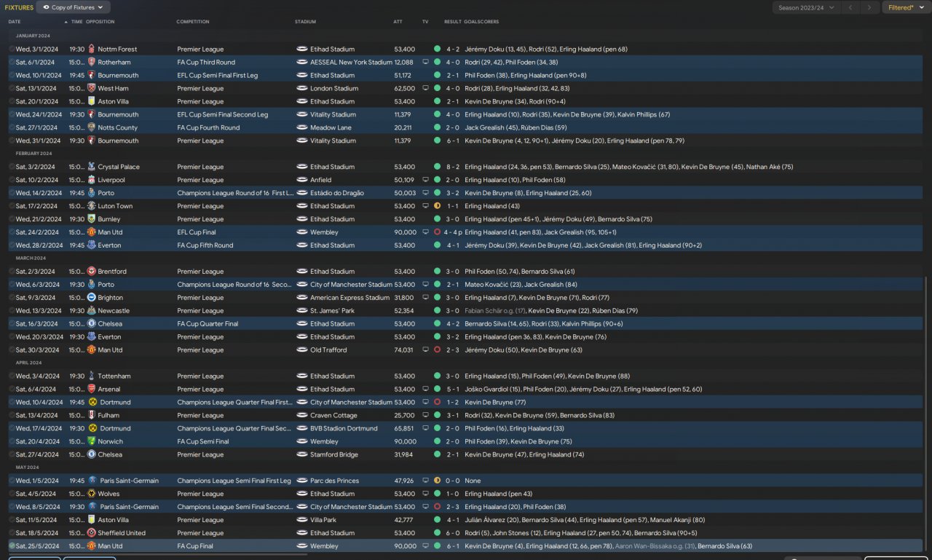Screen dimensions: 932x560
Task: Click the 65,851 attendance figure
Action: click(405, 429)
